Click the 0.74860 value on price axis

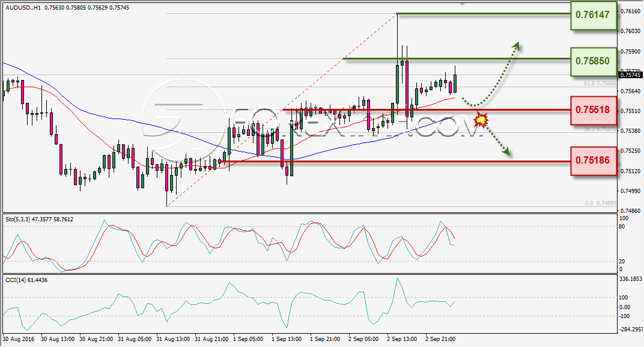630,210
